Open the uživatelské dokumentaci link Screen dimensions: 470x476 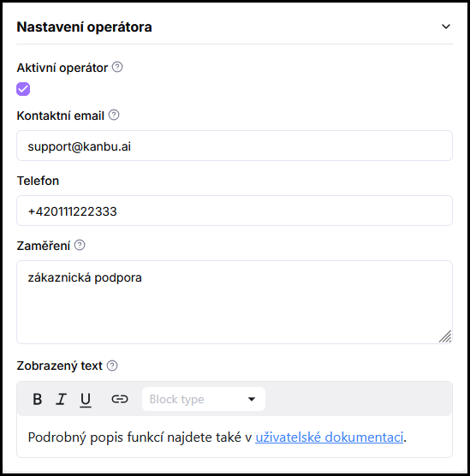tap(329, 437)
